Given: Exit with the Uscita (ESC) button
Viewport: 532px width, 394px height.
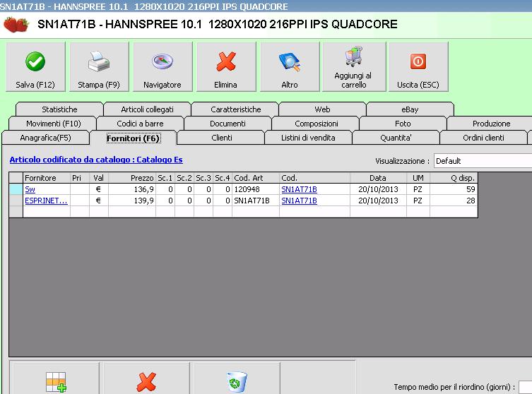Looking at the screenshot, I should coord(418,67).
